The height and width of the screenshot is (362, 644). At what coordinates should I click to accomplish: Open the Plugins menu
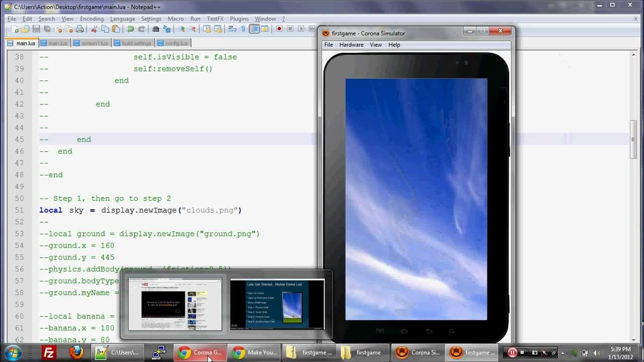239,19
